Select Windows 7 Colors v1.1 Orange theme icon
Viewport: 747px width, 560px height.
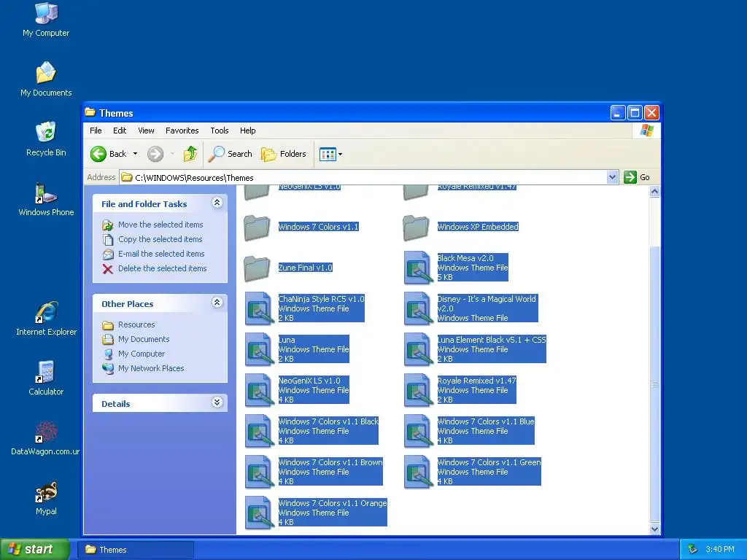coord(259,513)
